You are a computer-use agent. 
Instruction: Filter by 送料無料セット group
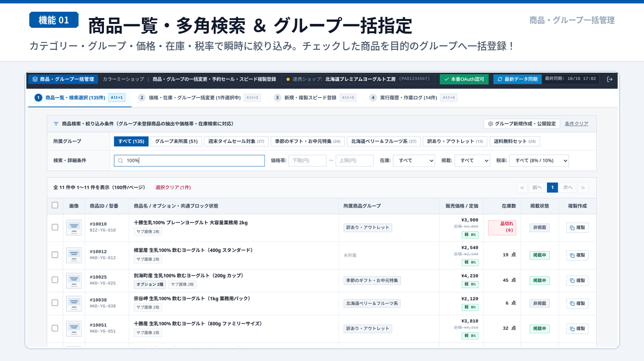(x=515, y=141)
